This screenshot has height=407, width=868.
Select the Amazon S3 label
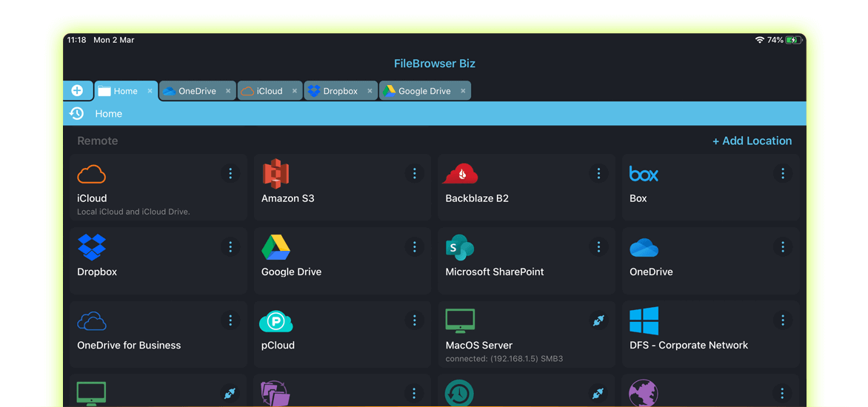click(x=288, y=198)
